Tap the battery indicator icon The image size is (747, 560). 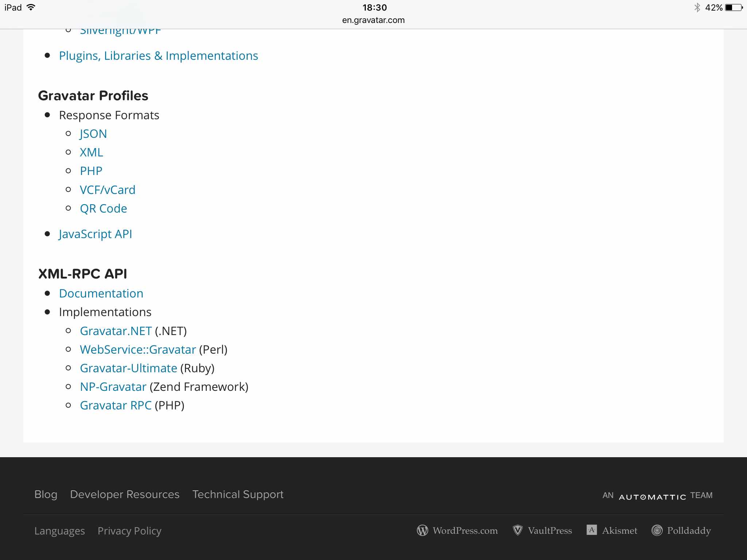(x=734, y=8)
